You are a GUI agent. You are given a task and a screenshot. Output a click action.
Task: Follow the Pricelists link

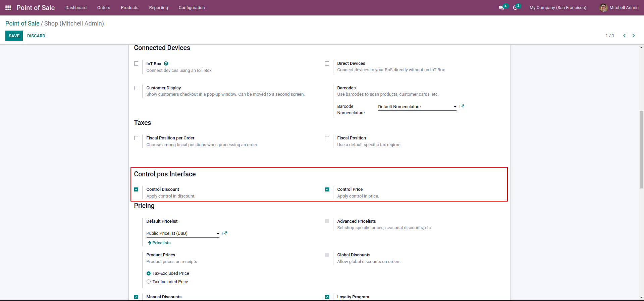pos(161,243)
